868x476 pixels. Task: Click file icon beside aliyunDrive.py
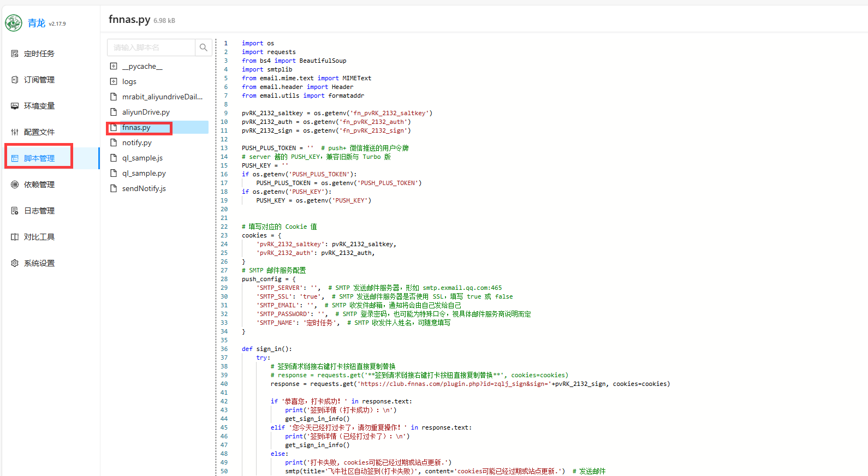click(x=114, y=112)
